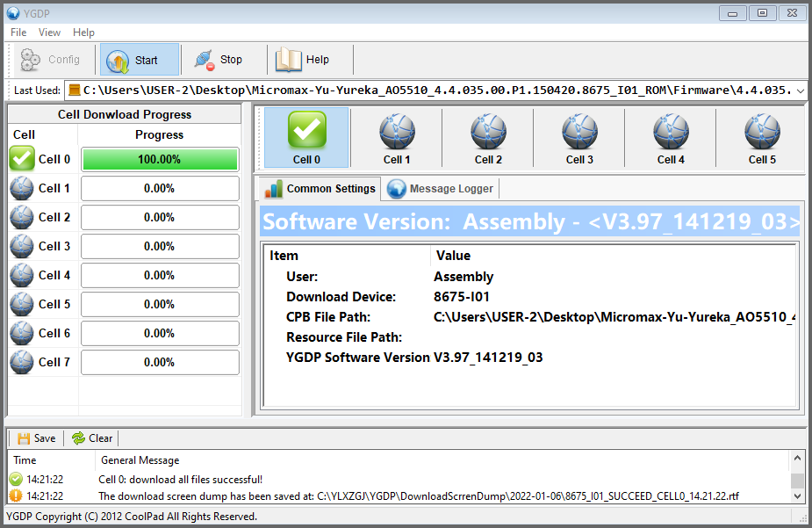
Task: Click the Cell 2 0.00% progress bar
Action: [160, 217]
